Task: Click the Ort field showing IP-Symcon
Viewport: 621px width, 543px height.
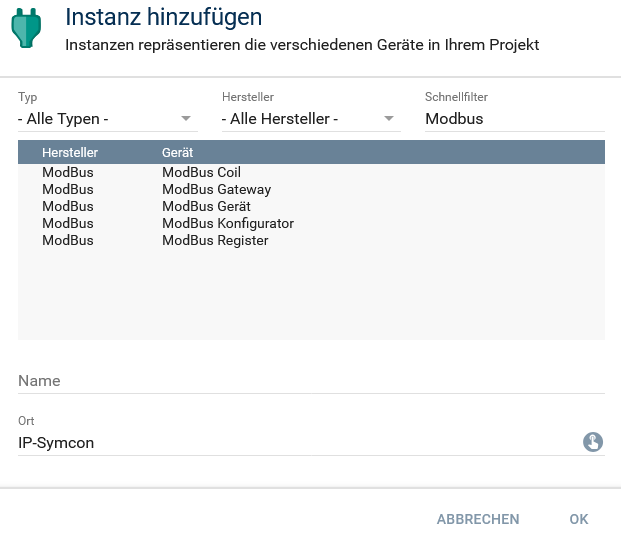Action: click(290, 442)
